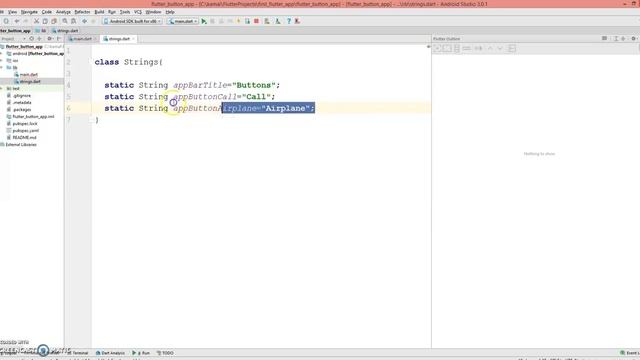Open the Analyze menu

(63, 12)
